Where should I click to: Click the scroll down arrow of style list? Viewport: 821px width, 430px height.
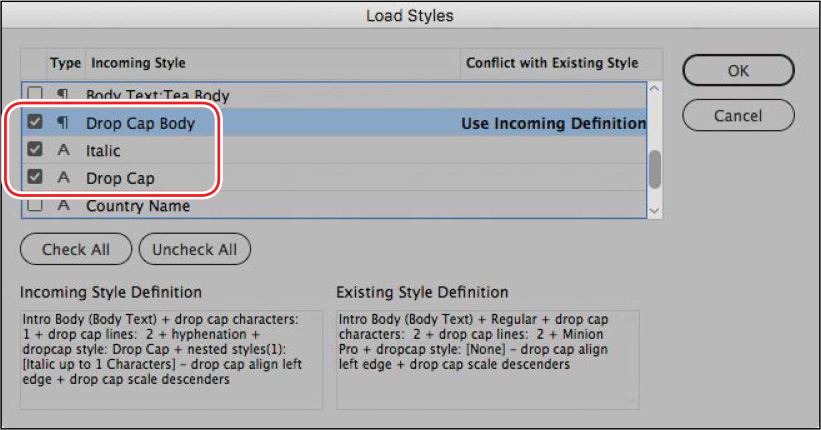pos(654,211)
